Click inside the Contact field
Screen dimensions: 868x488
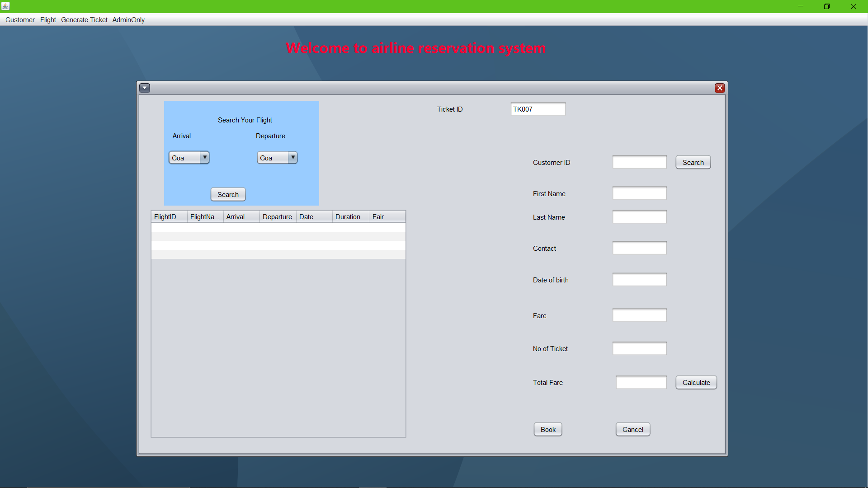(x=639, y=248)
